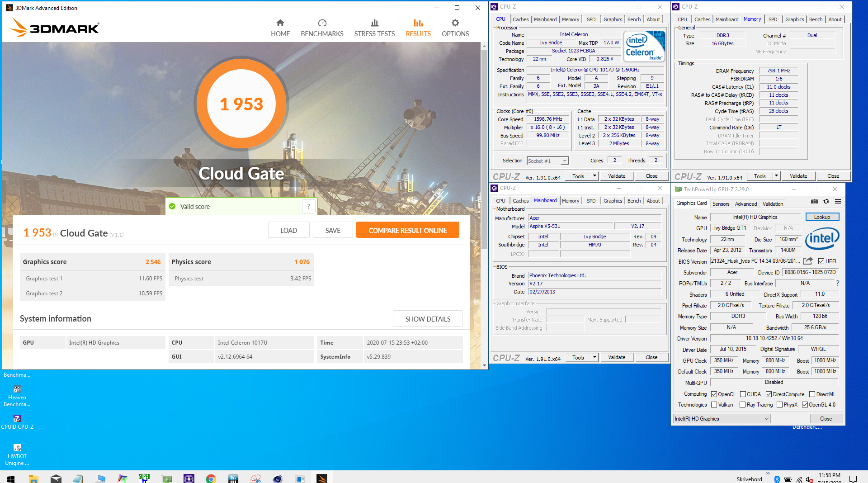Open 3DMark OPTIONS gear

[x=455, y=28]
